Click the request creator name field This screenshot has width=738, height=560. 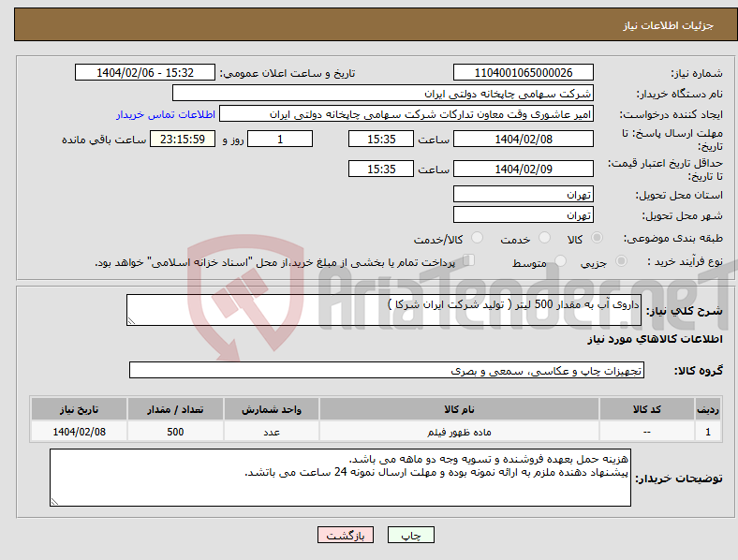click(x=406, y=114)
